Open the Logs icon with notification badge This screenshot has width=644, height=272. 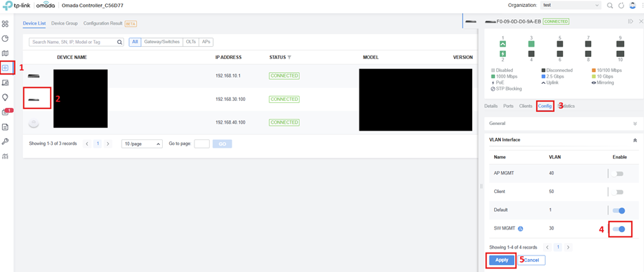[5, 112]
